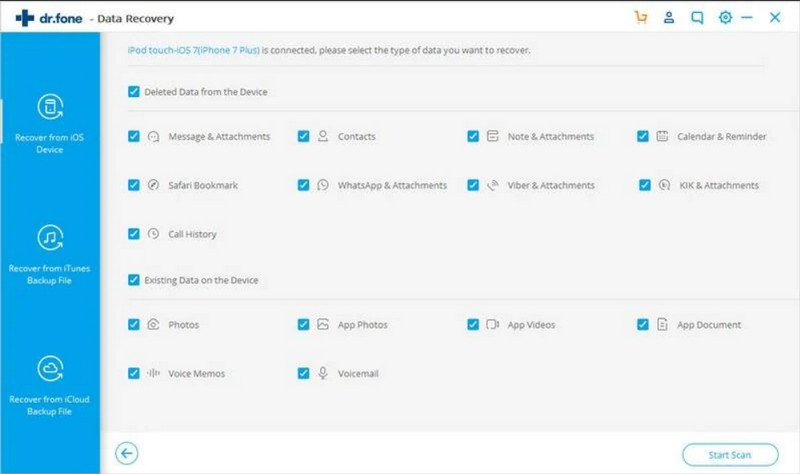
Task: Select the Recover from iOS Device icon
Action: point(50,107)
